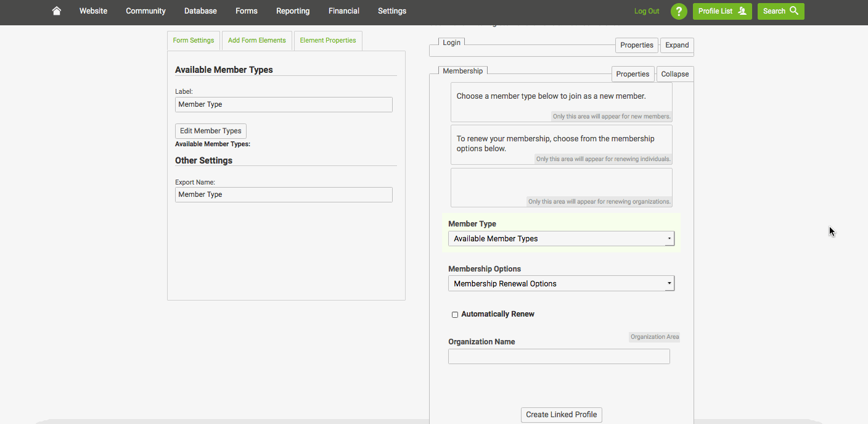Open the Settings menu
Screen dimensions: 868x424
[x=392, y=11]
